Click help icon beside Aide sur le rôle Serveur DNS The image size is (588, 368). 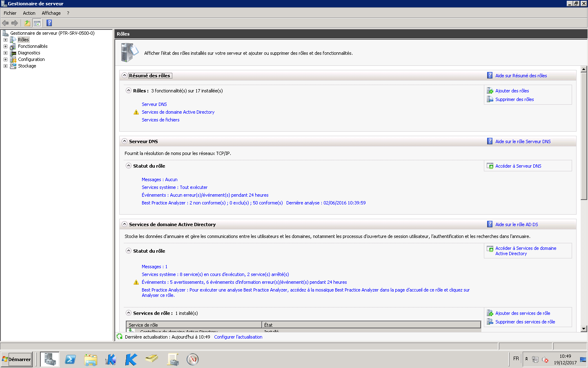coord(490,141)
